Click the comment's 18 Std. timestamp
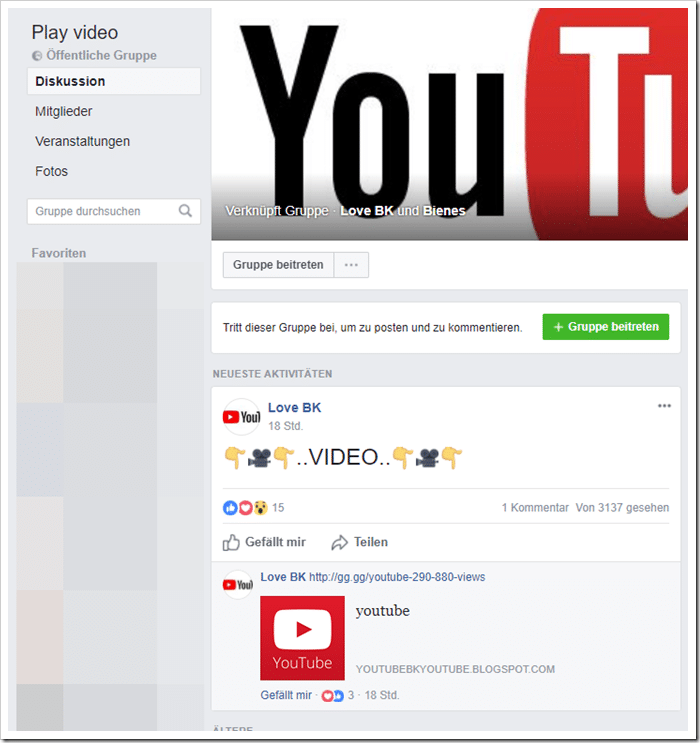 [382, 695]
